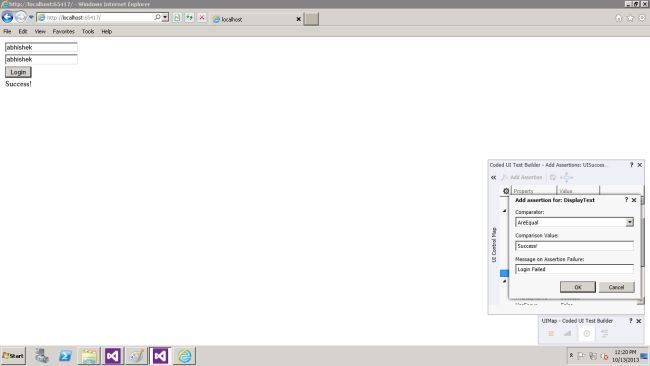650x366 pixels.
Task: Click the UI Control Map vertical tab
Action: (x=494, y=245)
